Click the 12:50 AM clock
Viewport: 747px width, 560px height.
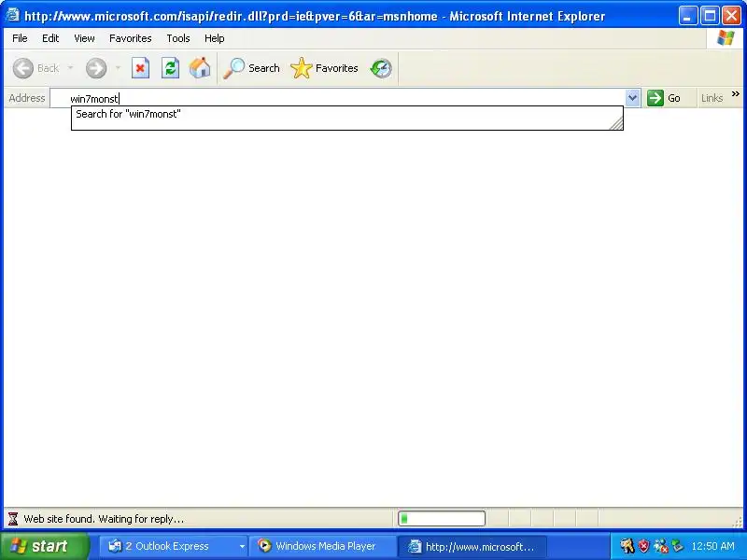[x=712, y=546]
